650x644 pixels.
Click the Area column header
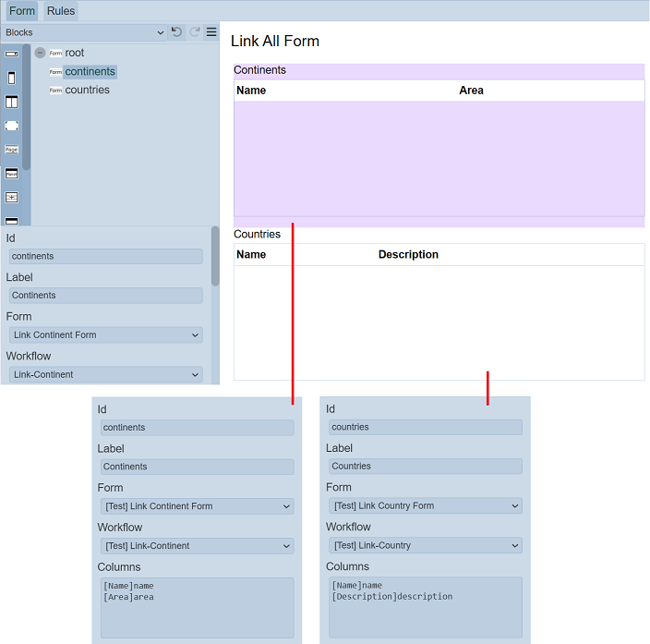pyautogui.click(x=471, y=91)
